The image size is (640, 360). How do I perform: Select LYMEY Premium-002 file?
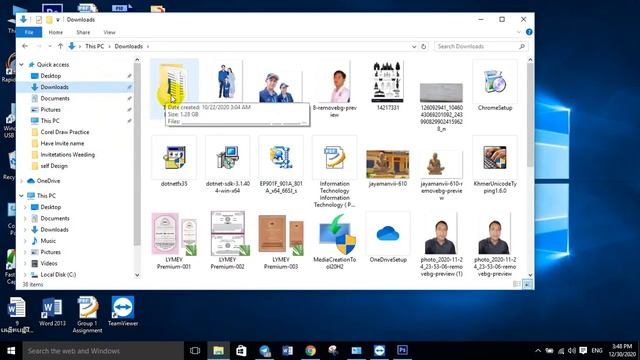pos(227,241)
